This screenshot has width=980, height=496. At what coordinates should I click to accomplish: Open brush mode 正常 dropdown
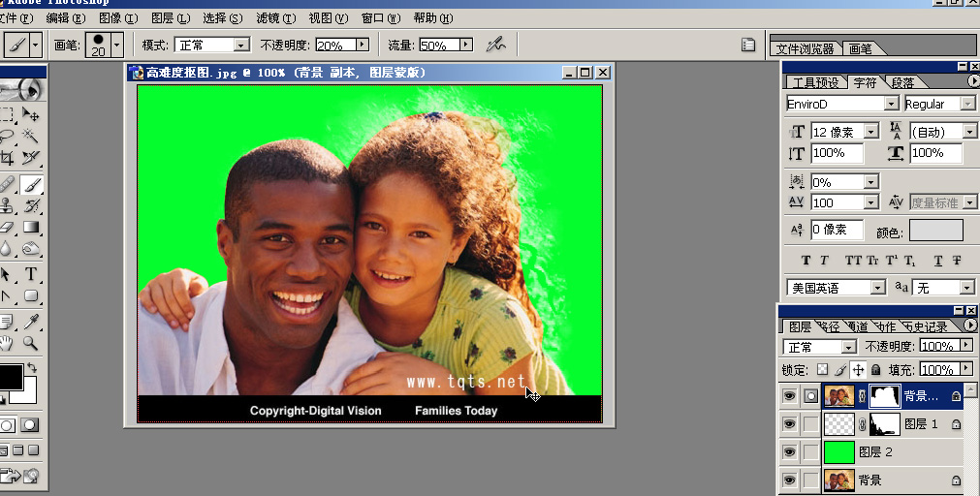[x=241, y=45]
